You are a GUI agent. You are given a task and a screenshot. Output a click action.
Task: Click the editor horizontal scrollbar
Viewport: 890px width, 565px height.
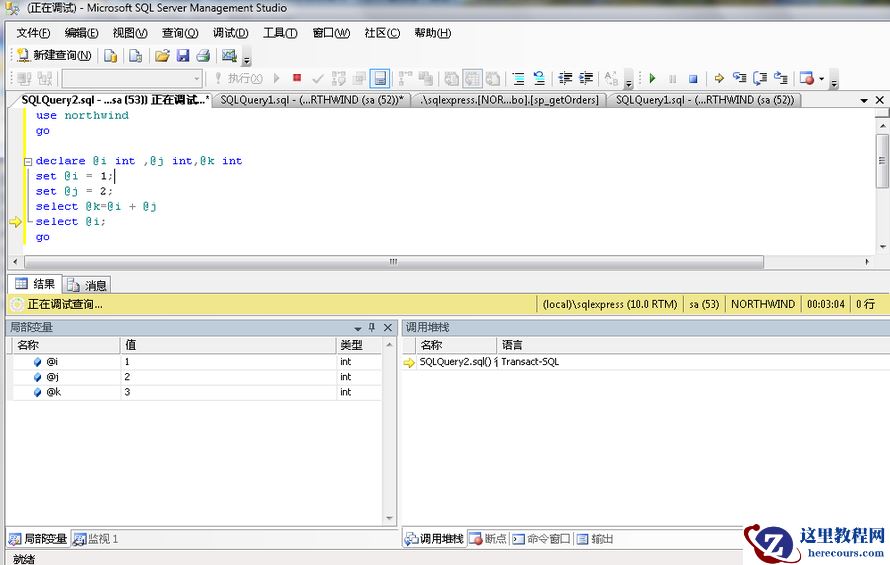[x=392, y=262]
